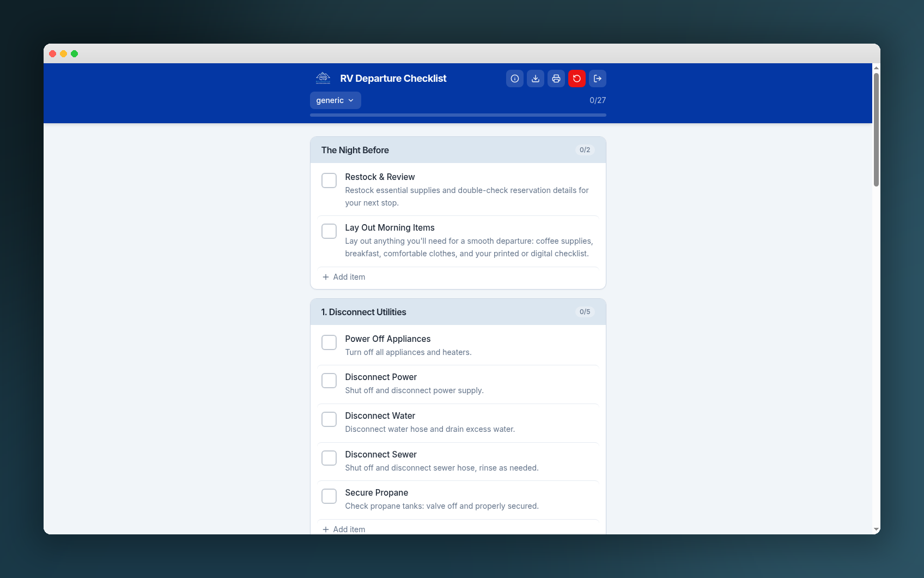The width and height of the screenshot is (924, 578).
Task: Check the Restock & Review checkbox
Action: point(329,180)
